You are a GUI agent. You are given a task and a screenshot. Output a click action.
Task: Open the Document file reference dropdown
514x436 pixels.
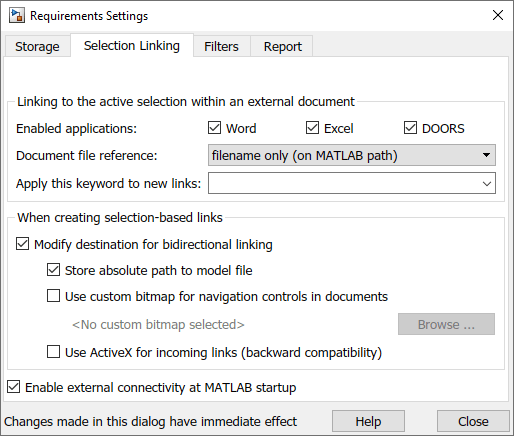coord(352,155)
